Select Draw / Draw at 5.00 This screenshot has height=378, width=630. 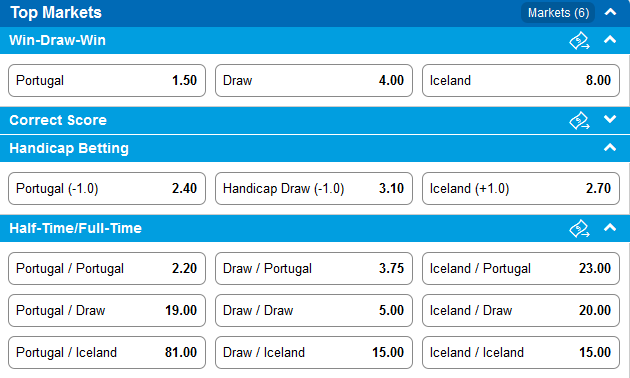click(x=314, y=311)
